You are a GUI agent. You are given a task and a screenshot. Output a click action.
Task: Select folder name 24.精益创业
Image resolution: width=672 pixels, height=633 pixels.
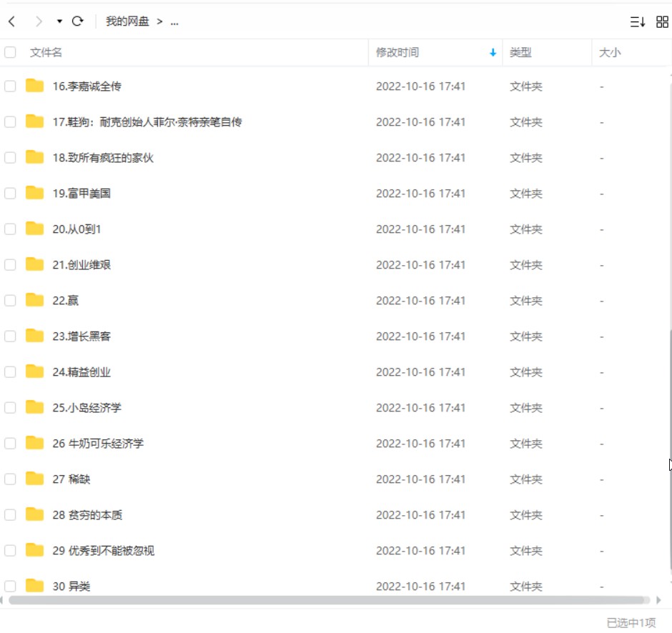81,372
